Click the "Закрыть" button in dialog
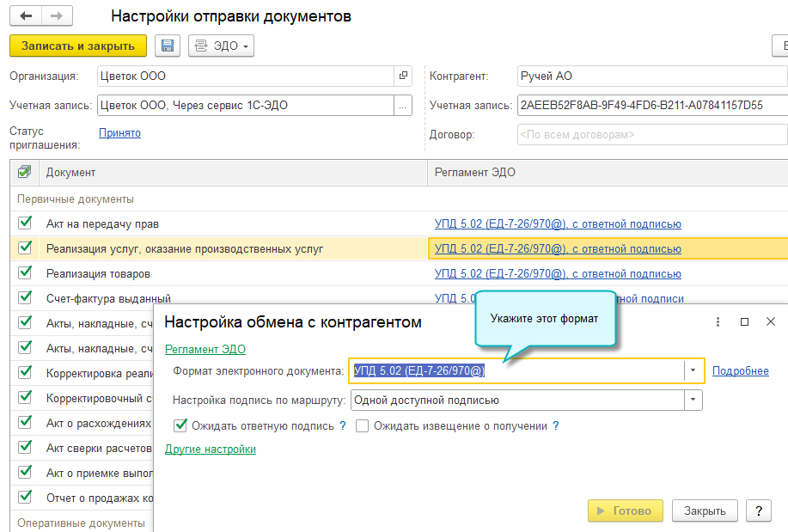The width and height of the screenshot is (788, 532). 705,511
